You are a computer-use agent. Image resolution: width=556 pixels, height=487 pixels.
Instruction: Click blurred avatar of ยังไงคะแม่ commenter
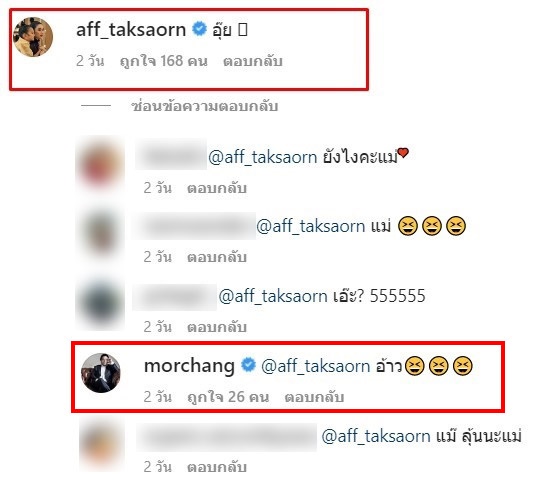[x=101, y=164]
